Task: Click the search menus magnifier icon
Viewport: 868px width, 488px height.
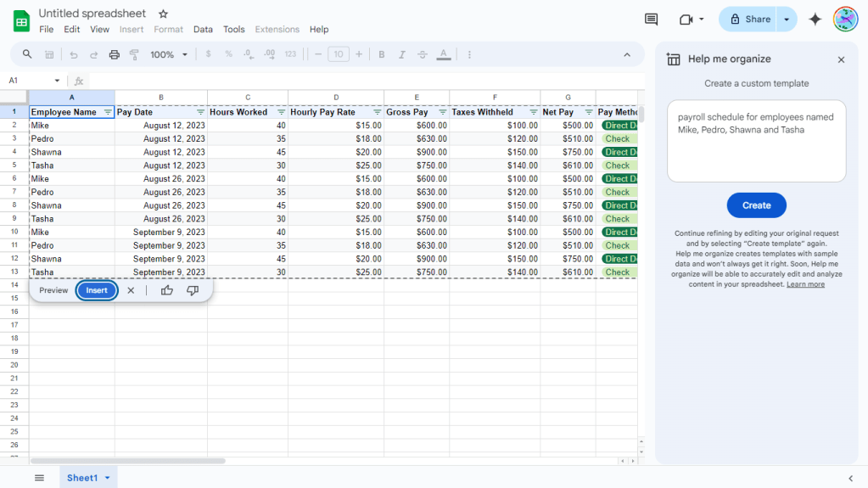Action: click(x=26, y=54)
